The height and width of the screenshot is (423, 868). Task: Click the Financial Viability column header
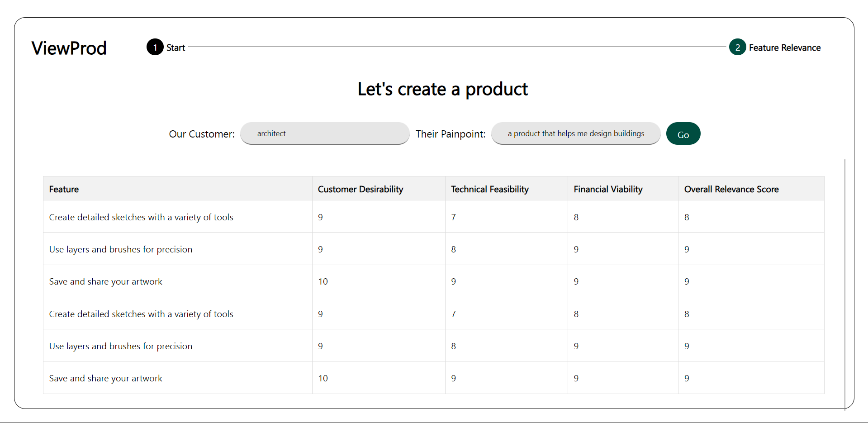click(x=608, y=189)
